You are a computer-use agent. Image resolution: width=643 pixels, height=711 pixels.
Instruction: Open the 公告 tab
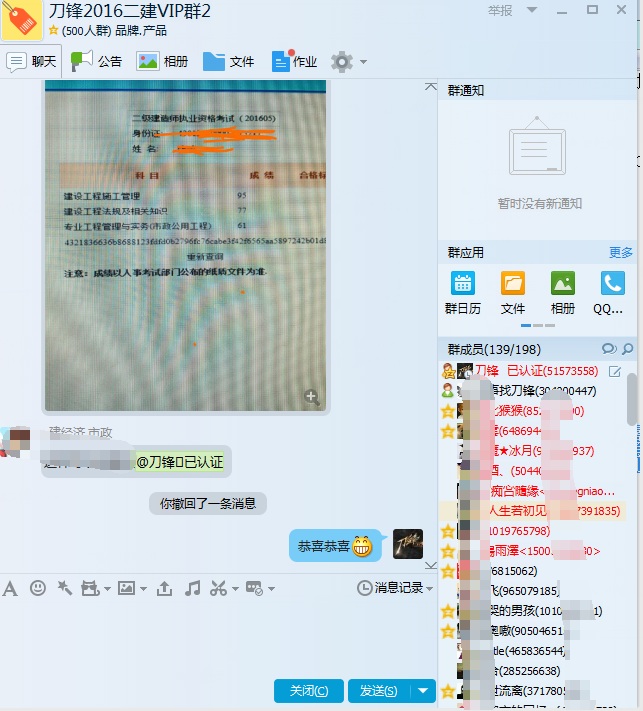pos(96,61)
